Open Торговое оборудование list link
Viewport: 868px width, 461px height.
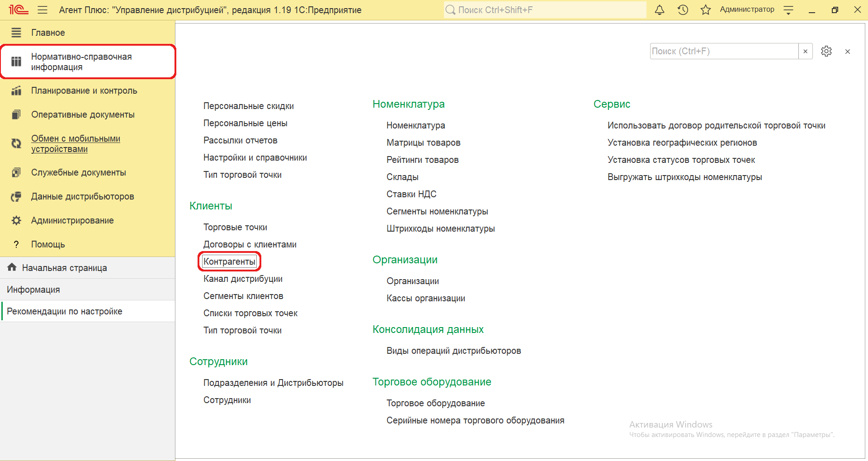(436, 403)
